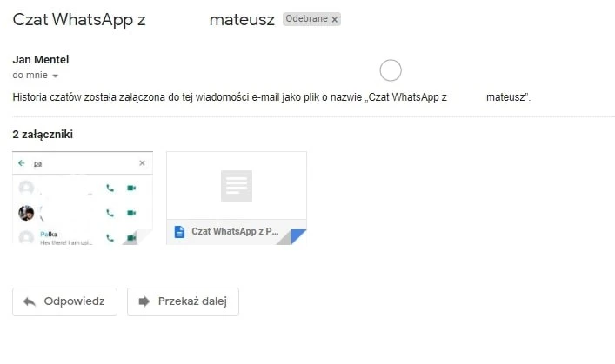Click the gray avatar in first contact row

(x=26, y=188)
